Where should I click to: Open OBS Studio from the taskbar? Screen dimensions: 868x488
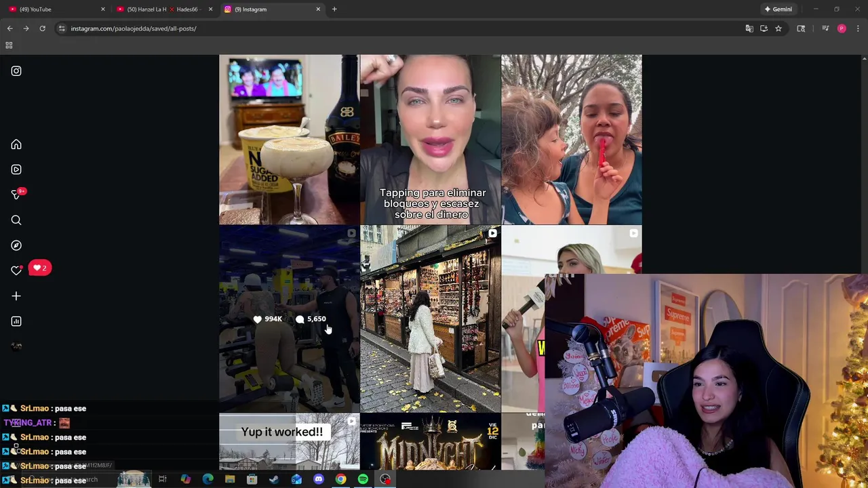coord(385,479)
